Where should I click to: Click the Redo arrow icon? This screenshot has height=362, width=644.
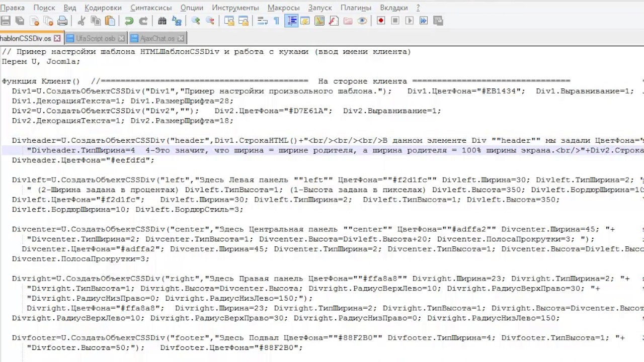point(143,21)
